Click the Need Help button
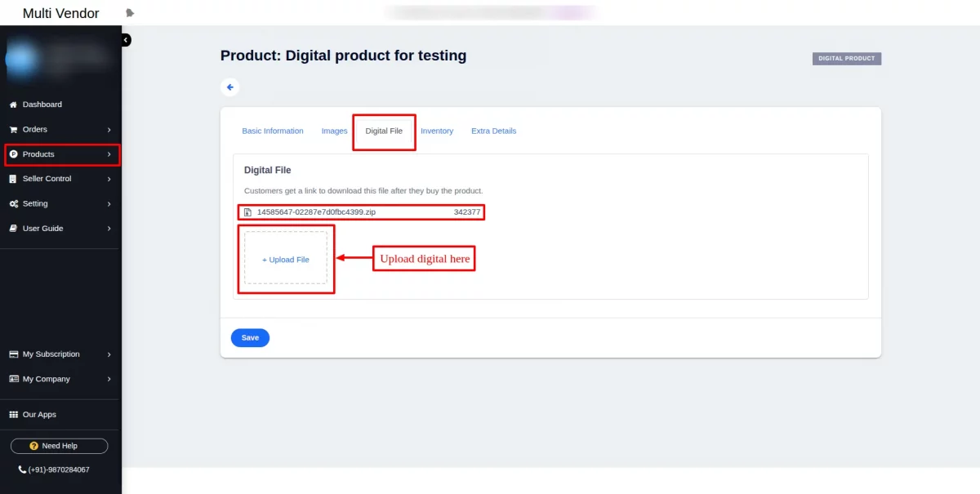Screen dimensions: 980x494 click(59, 446)
